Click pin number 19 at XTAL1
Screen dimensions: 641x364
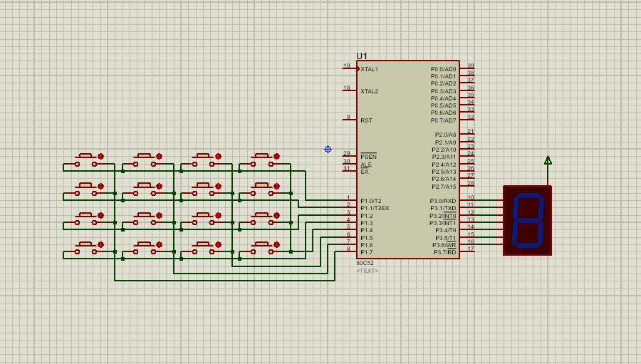point(347,66)
